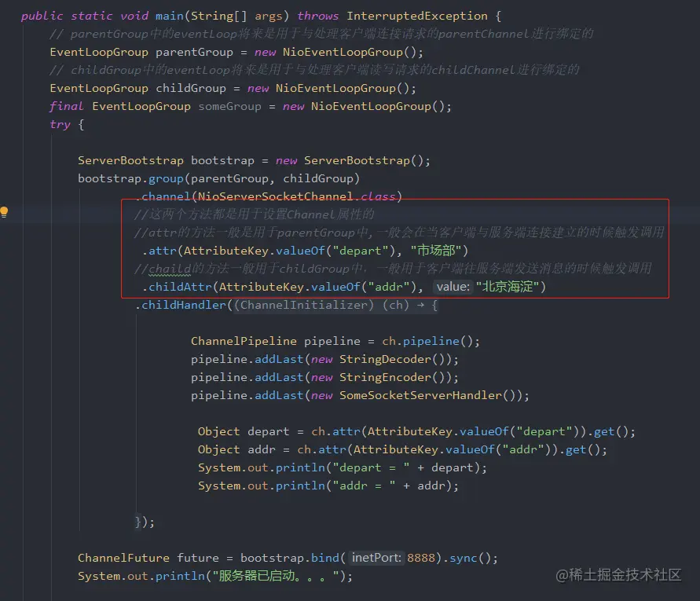Click 'main' method name
This screenshot has height=601, width=700.
coord(170,16)
